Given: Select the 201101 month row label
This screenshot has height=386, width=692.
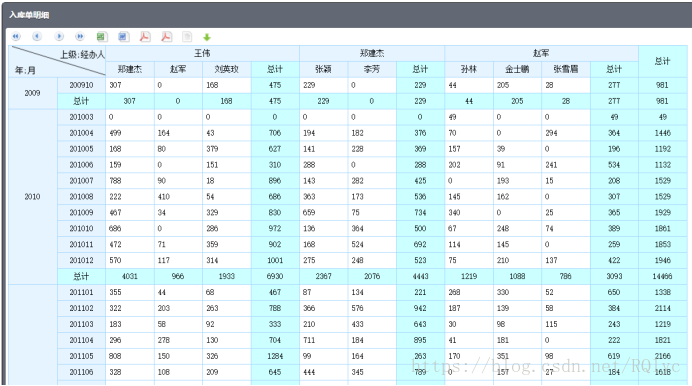Looking at the screenshot, I should tap(81, 292).
